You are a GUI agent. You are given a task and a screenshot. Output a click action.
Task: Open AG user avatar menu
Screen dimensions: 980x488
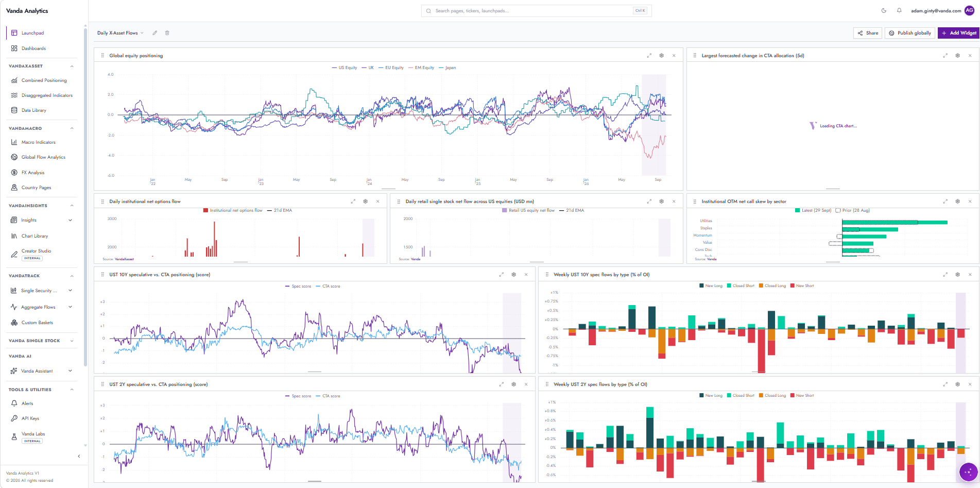[969, 10]
